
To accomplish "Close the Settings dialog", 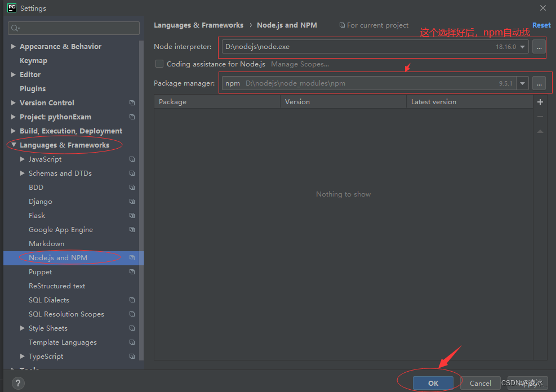I will tap(543, 8).
